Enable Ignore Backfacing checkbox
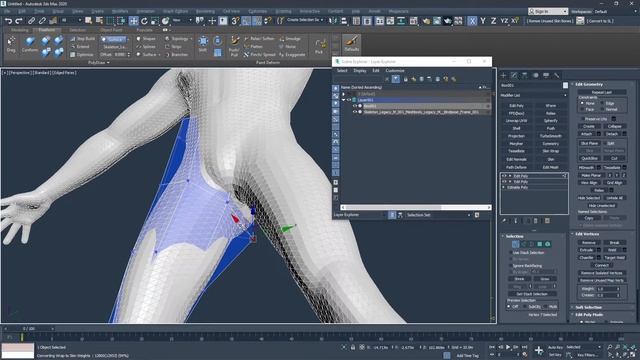 pyautogui.click(x=510, y=266)
